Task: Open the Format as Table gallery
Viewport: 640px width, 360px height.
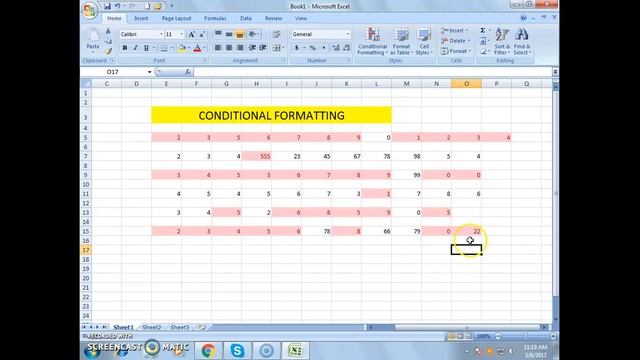Action: tap(401, 41)
